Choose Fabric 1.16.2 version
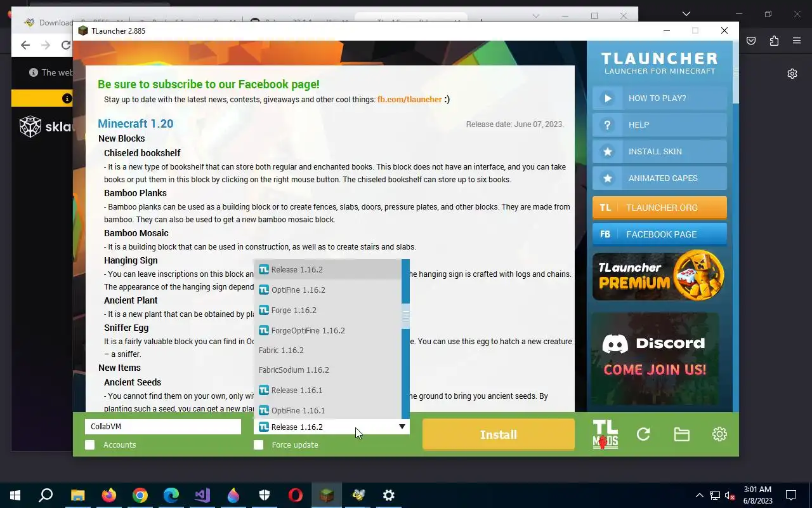Screen dimensions: 812x508 tap(328, 351)
